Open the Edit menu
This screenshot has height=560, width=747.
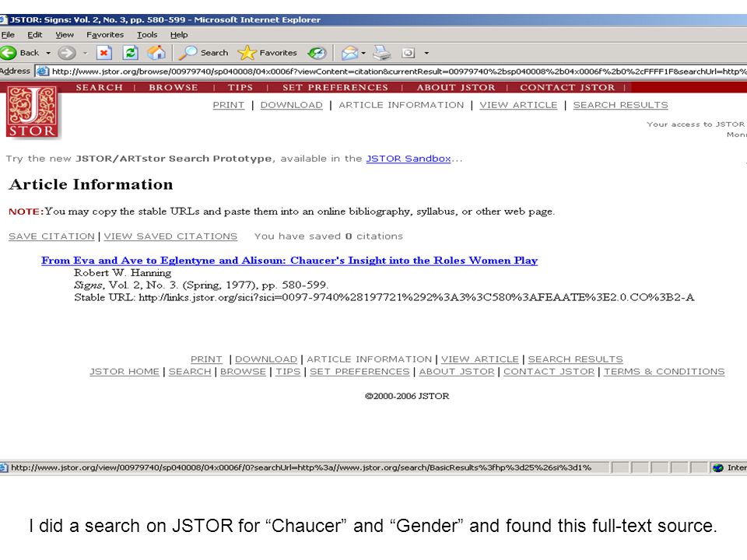pyautogui.click(x=35, y=35)
